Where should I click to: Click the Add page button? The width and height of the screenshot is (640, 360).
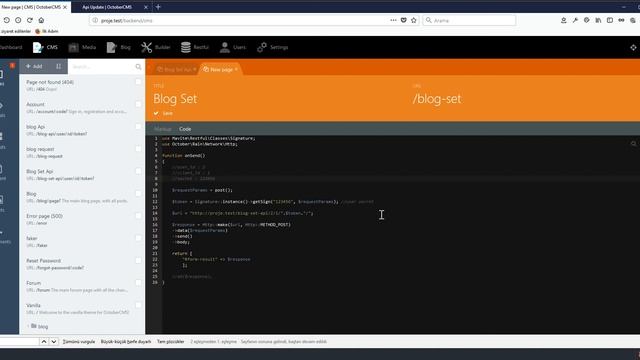point(34,66)
